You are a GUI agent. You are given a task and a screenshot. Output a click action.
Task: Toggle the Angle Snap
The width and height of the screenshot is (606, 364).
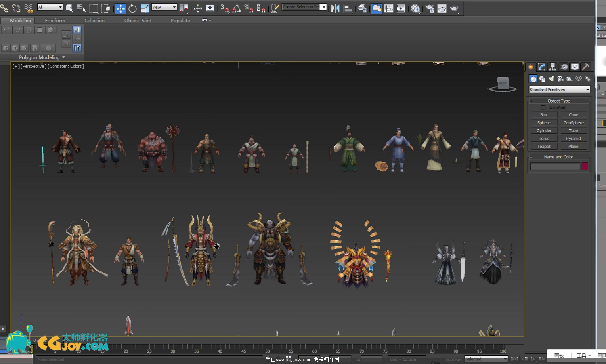237,8
